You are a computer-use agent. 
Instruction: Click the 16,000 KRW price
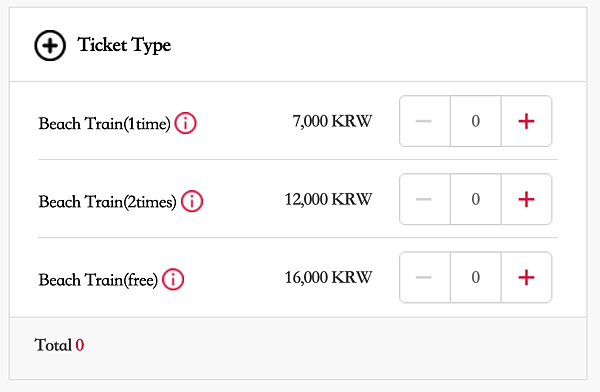coord(328,277)
